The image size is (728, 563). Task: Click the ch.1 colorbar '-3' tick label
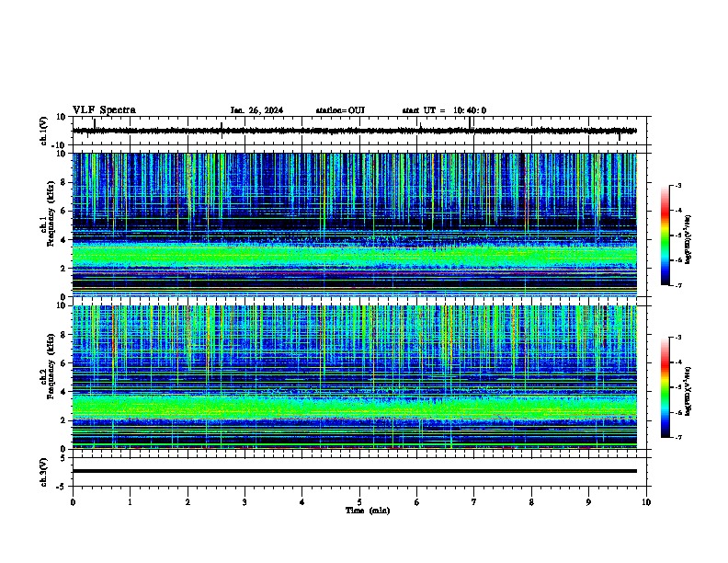[678, 185]
